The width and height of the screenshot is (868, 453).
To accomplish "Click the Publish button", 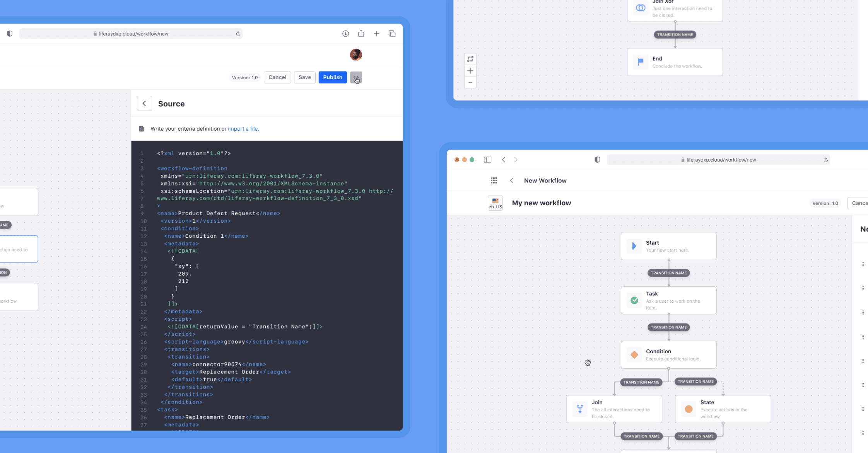I will [x=332, y=77].
